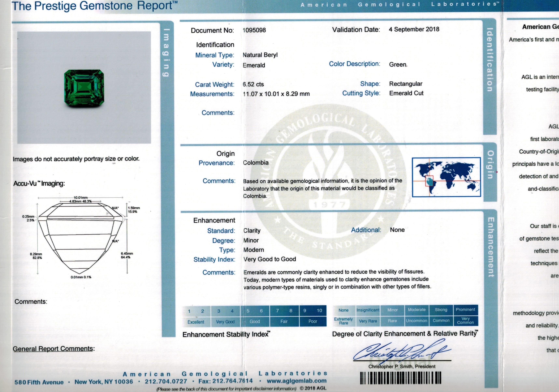Image resolution: width=559 pixels, height=392 pixels.
Task: Click '1.59mm 15.9%' crown label
Action: tap(134, 210)
